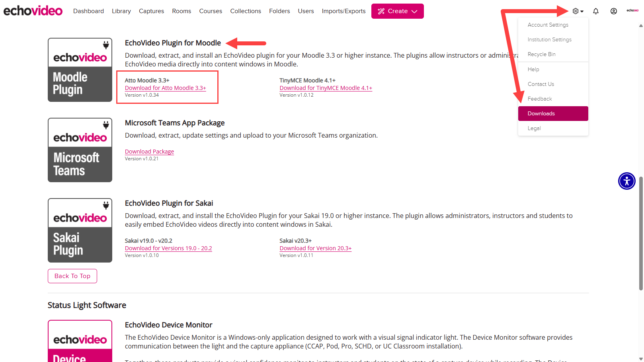
Task: Expand the Create dropdown
Action: (397, 11)
